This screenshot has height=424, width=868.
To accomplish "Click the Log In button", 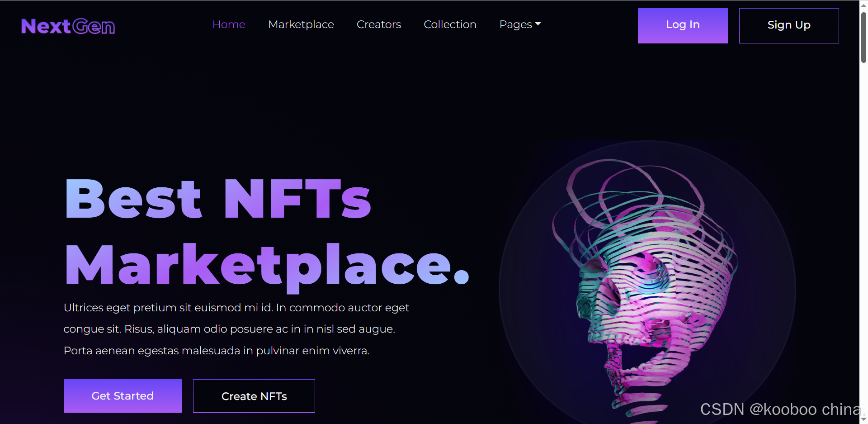I will pyautogui.click(x=683, y=26).
